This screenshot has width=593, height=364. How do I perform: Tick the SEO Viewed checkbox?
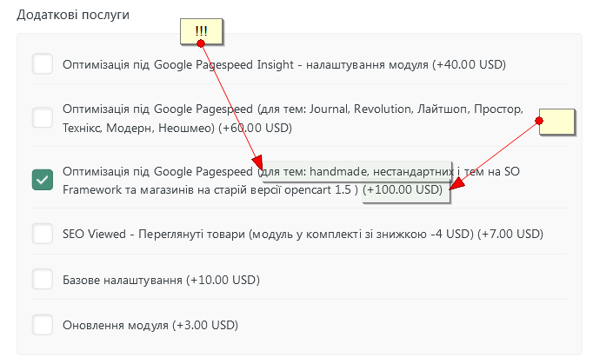pos(42,234)
